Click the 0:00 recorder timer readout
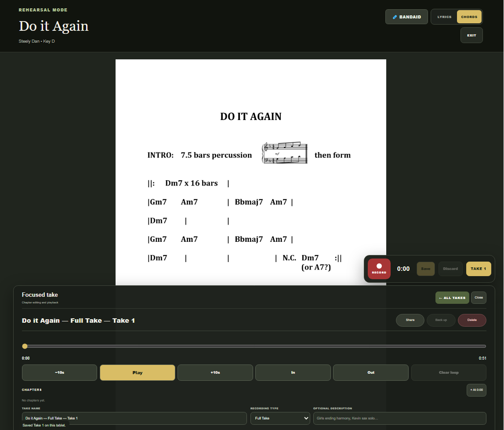The image size is (504, 430). click(x=403, y=269)
